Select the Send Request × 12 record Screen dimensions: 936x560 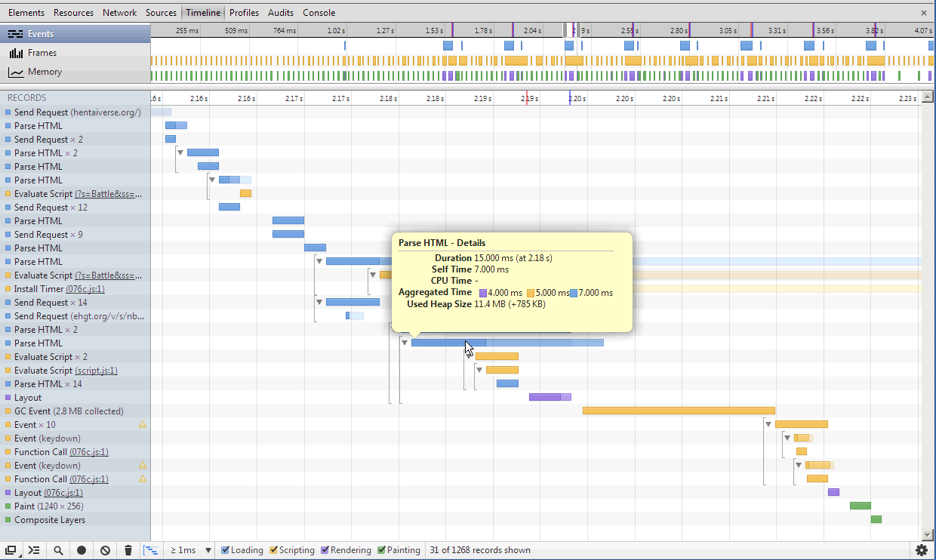coord(75,208)
